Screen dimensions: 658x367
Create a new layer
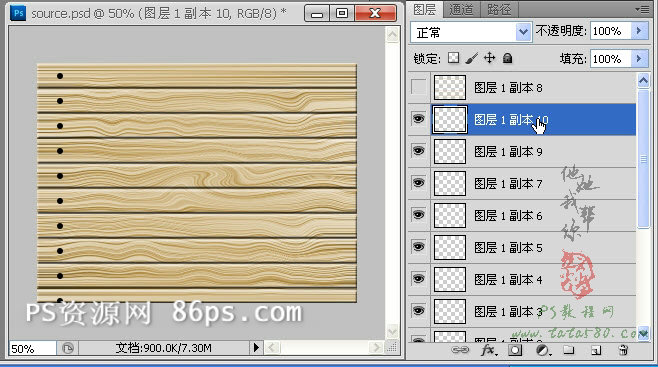(x=596, y=350)
